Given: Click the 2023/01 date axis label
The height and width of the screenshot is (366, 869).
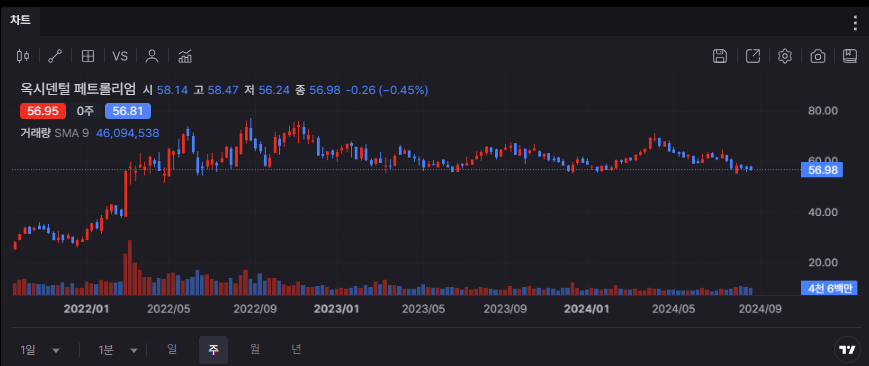Looking at the screenshot, I should click(336, 309).
